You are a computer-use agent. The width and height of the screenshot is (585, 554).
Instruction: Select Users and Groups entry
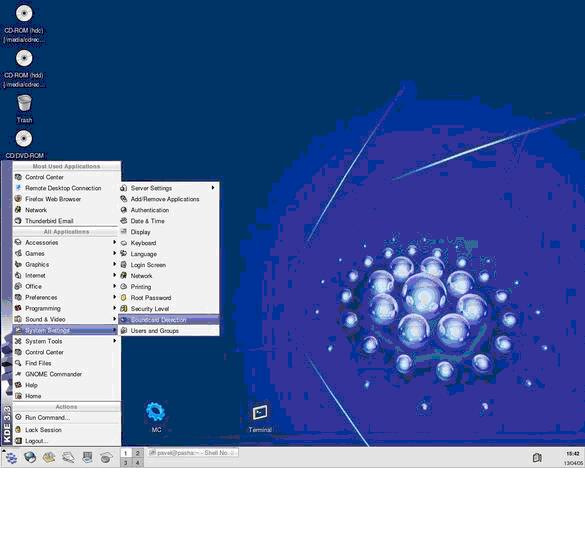tap(169, 331)
